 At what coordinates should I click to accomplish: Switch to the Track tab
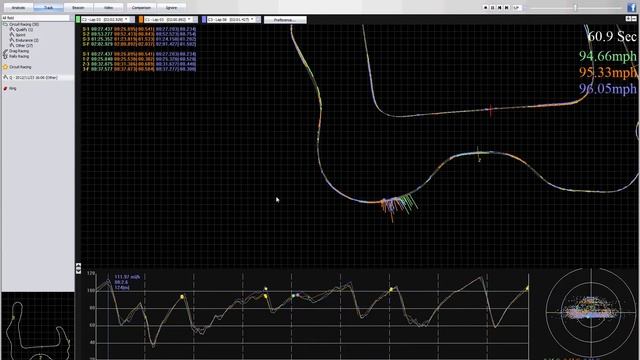coord(48,7)
